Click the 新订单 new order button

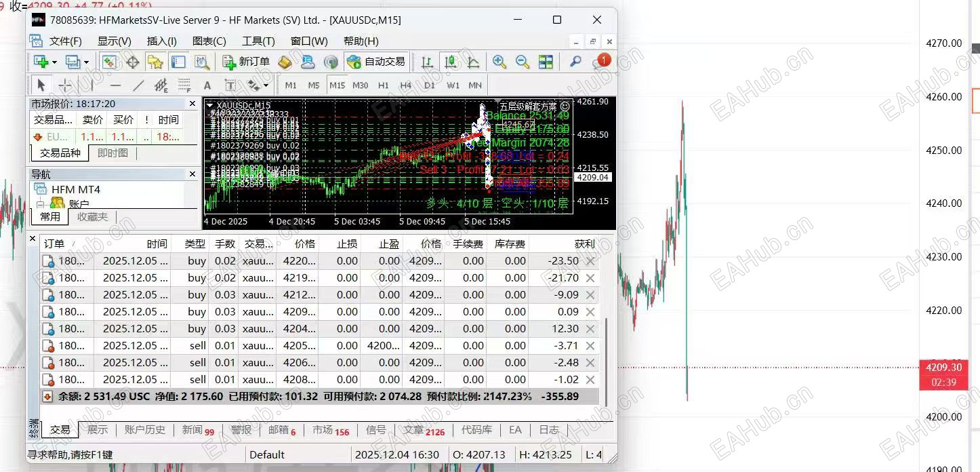[x=247, y=62]
